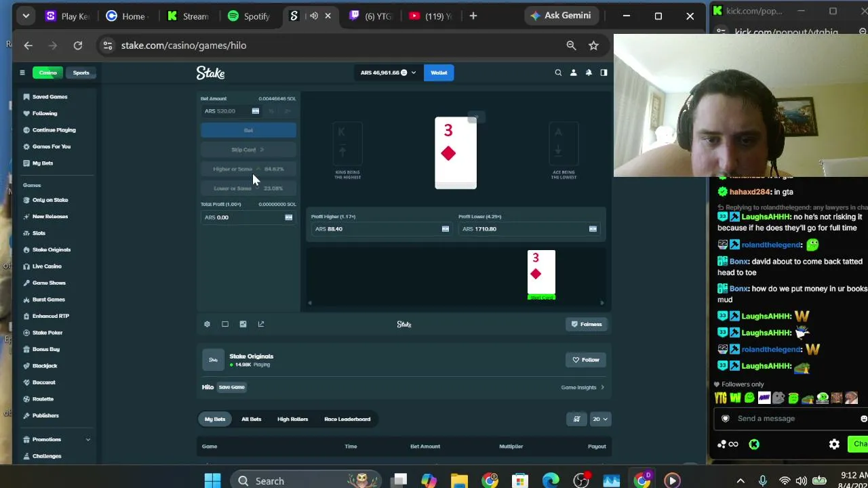
Task: Open the Slots category
Action: click(39, 233)
